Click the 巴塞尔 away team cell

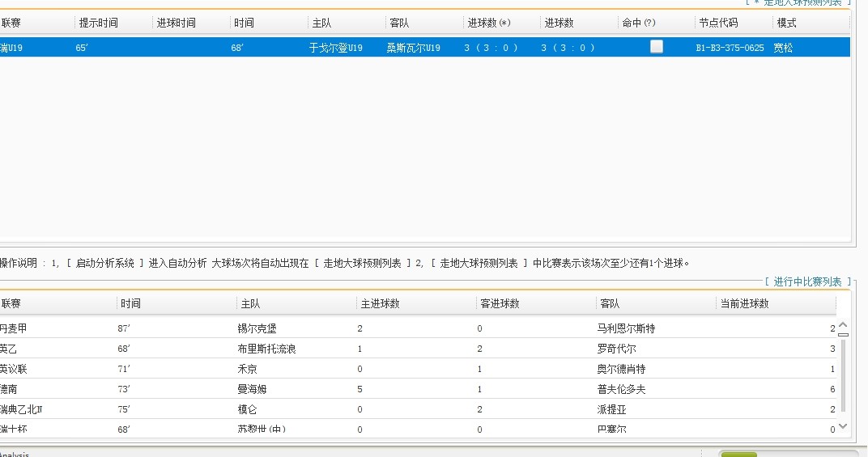611,429
